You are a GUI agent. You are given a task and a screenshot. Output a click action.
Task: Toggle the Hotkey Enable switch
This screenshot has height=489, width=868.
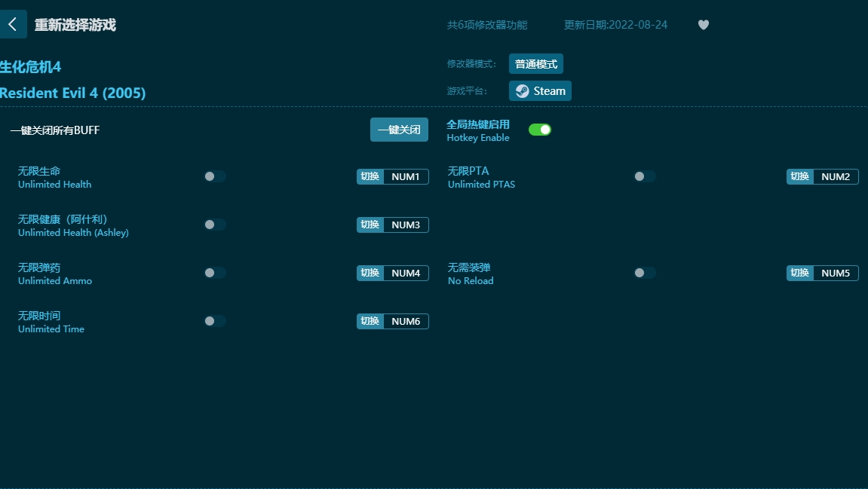click(x=540, y=130)
